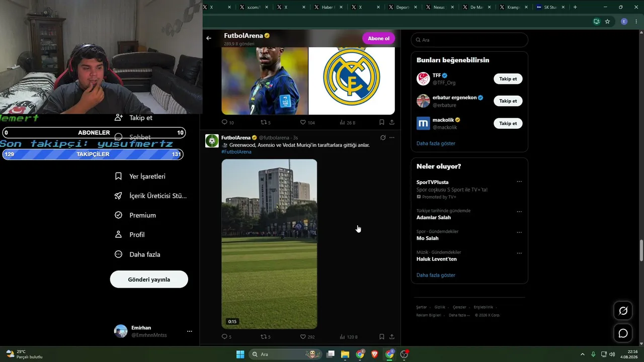Viewport: 644px width, 362px height.
Task: Open Chrome three-dot menu
Action: click(x=636, y=22)
